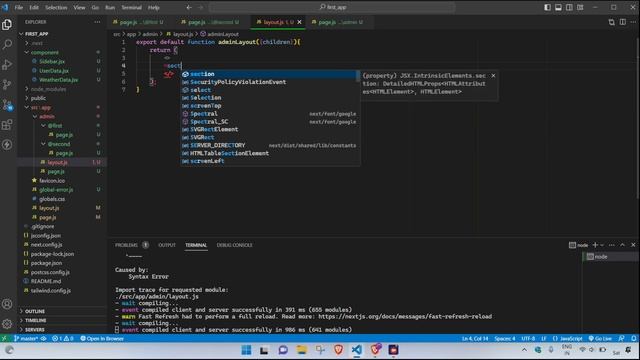Click the suggestion list scrollbar
The height and width of the screenshot is (360, 640).
point(358,76)
